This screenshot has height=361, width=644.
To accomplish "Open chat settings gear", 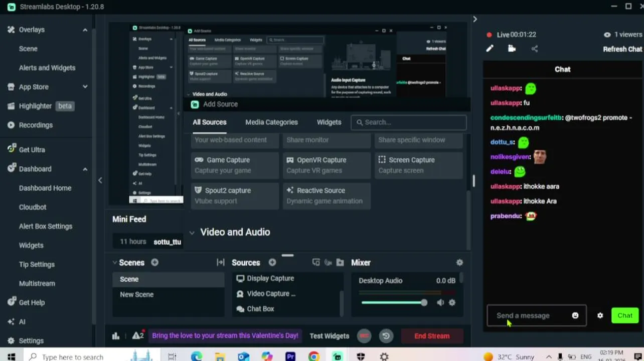I will coord(600,315).
